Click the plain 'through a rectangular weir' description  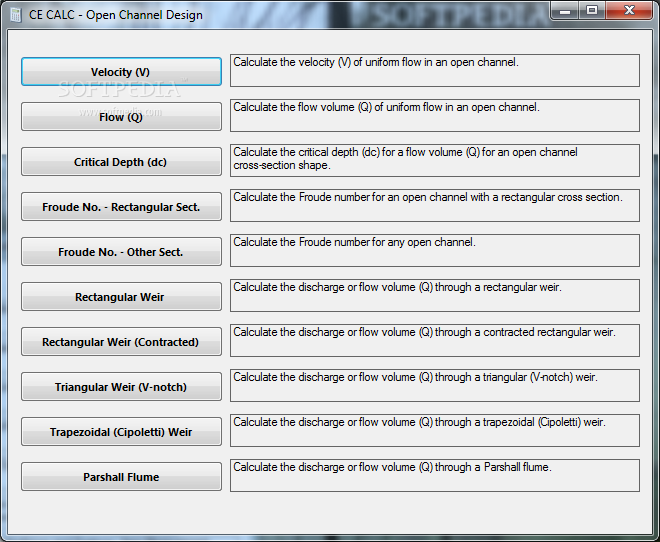(x=435, y=295)
